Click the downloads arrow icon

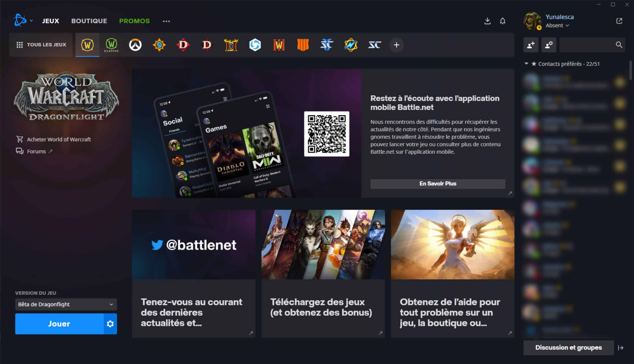(x=487, y=21)
